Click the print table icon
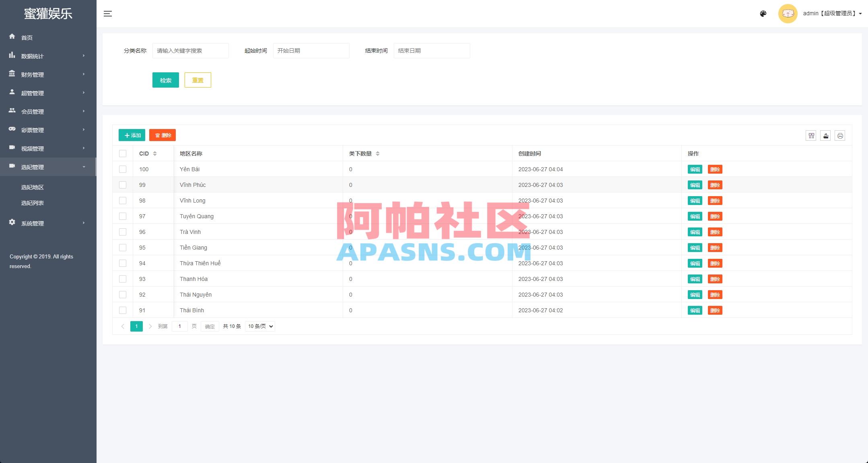The height and width of the screenshot is (463, 868). click(840, 135)
